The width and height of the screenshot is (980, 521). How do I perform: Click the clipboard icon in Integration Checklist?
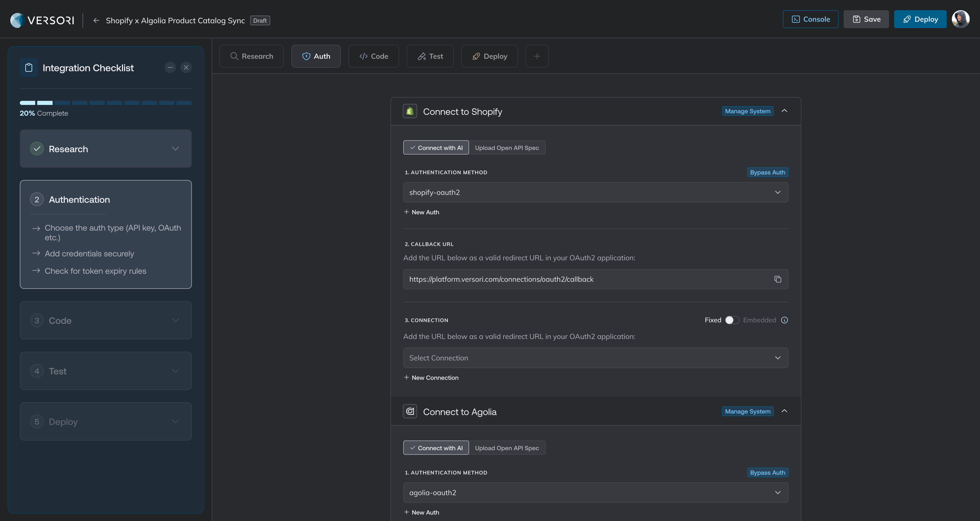[x=29, y=68]
